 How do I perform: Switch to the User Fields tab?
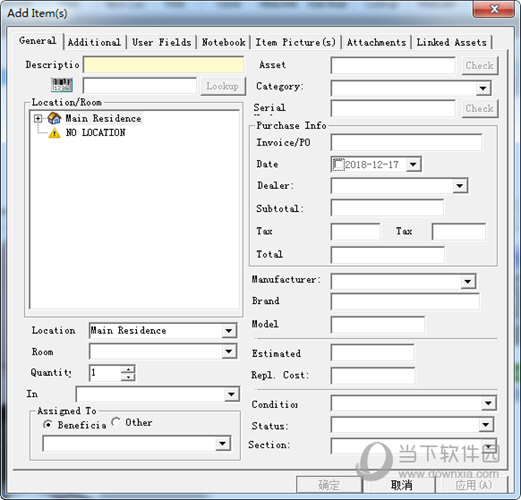point(162,42)
